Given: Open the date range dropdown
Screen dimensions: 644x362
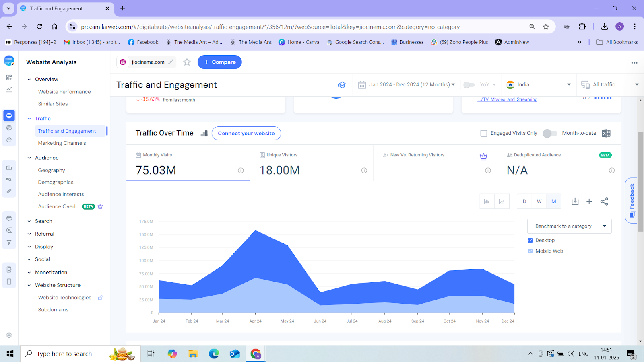Looking at the screenshot, I should coord(407,85).
